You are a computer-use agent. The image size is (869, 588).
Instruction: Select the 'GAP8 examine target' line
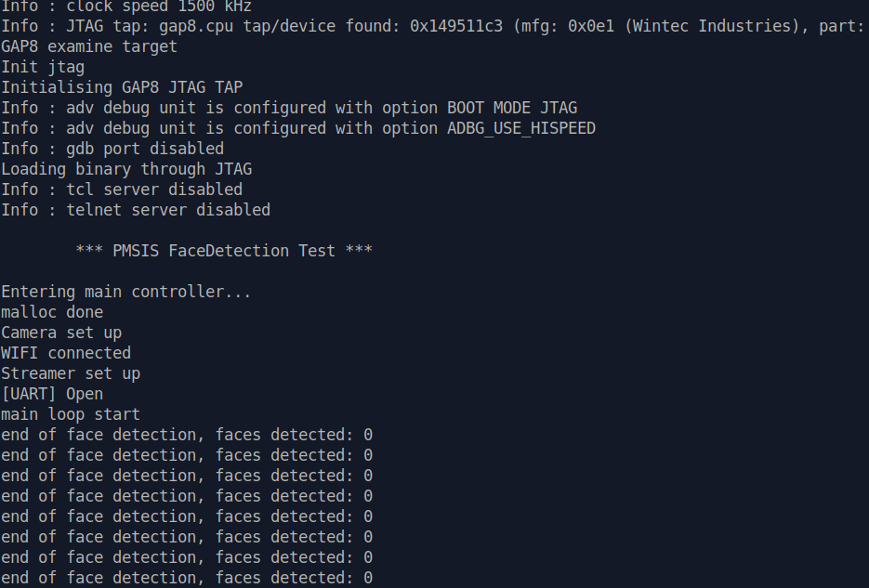[89, 46]
